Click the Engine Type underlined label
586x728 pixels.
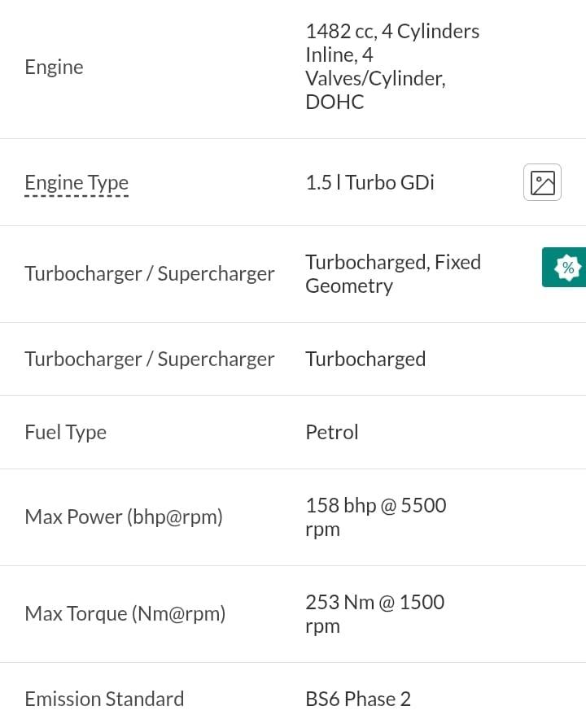click(77, 182)
